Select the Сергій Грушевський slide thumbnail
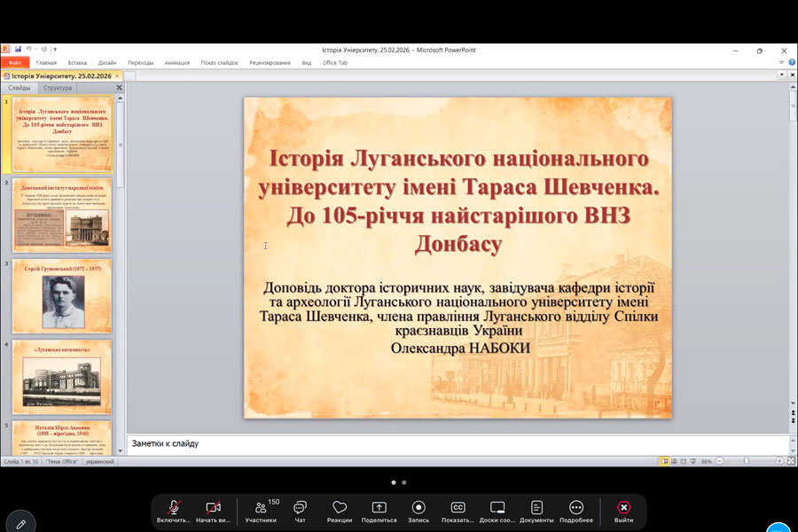The image size is (798, 532). (x=62, y=296)
